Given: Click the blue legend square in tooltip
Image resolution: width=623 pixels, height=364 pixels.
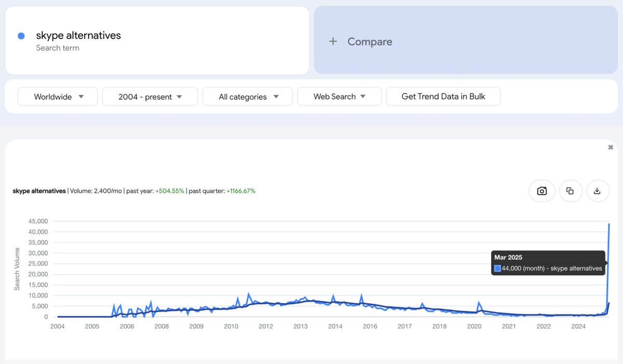Looking at the screenshot, I should [x=497, y=268].
